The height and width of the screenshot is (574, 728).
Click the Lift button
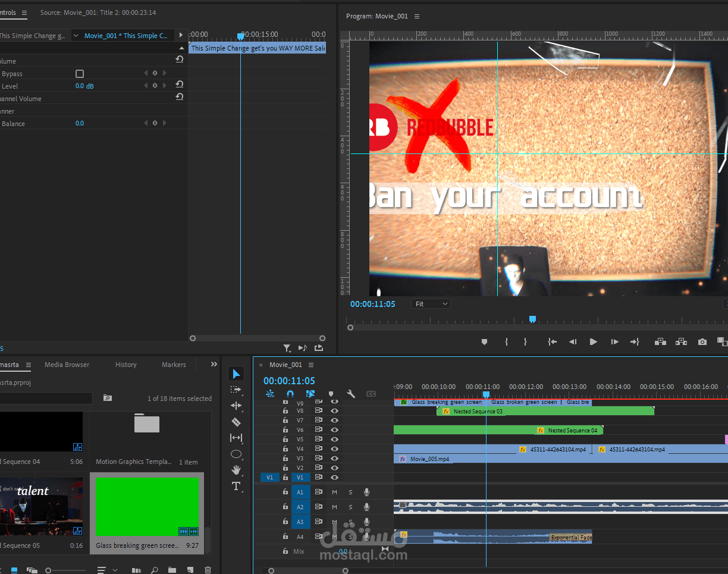click(x=660, y=342)
